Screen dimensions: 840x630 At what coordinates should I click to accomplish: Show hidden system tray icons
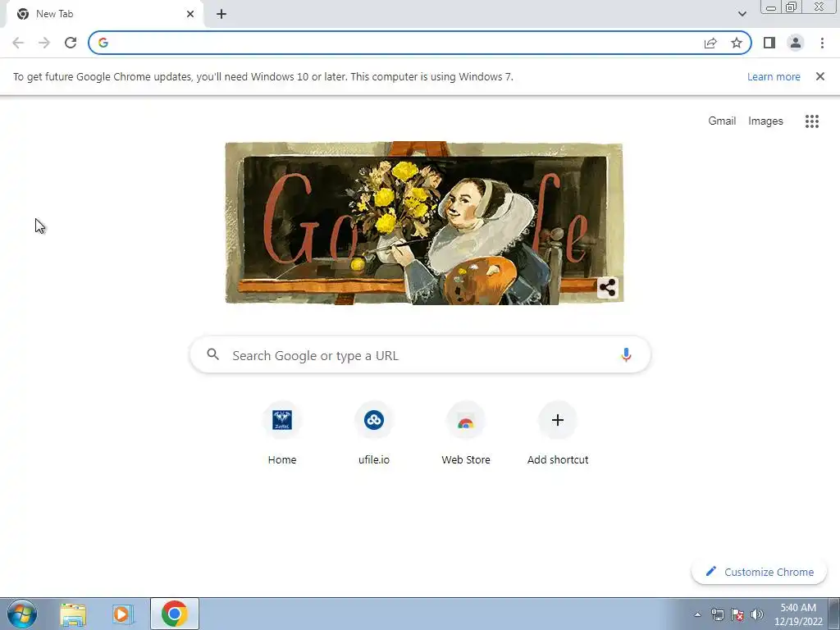tap(697, 614)
